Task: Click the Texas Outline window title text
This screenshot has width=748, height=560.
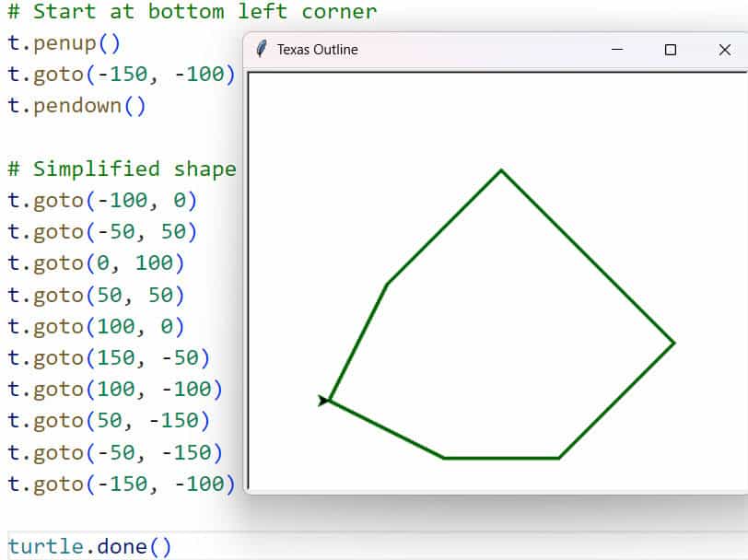Action: click(317, 50)
